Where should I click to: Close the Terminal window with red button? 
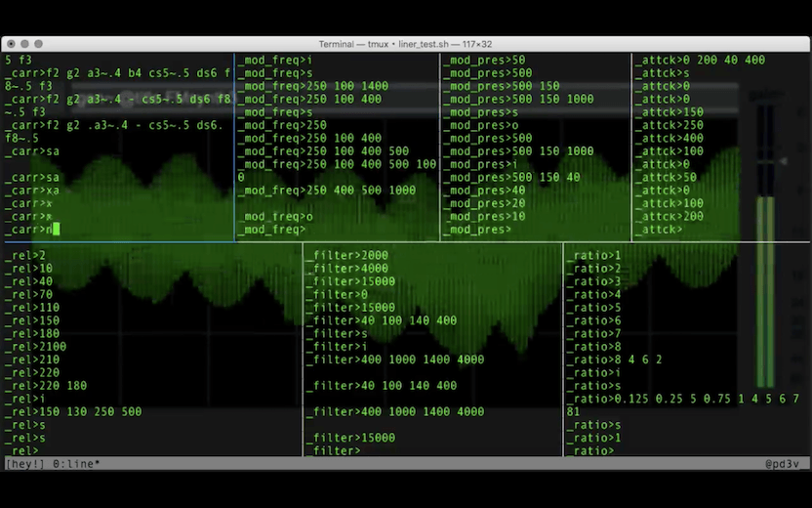[12, 44]
